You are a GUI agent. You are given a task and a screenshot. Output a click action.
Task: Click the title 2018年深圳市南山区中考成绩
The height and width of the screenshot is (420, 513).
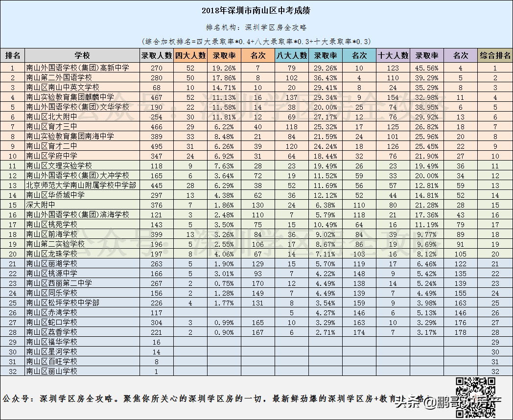(x=256, y=11)
